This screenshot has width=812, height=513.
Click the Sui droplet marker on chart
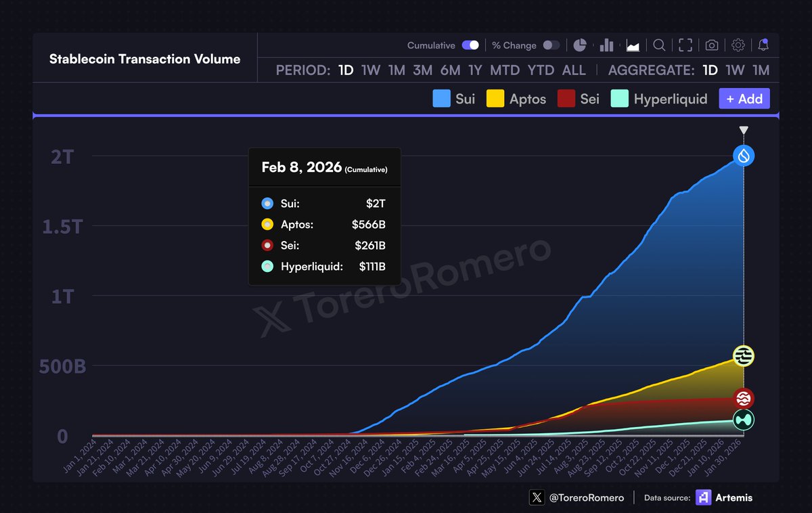pyautogui.click(x=744, y=156)
